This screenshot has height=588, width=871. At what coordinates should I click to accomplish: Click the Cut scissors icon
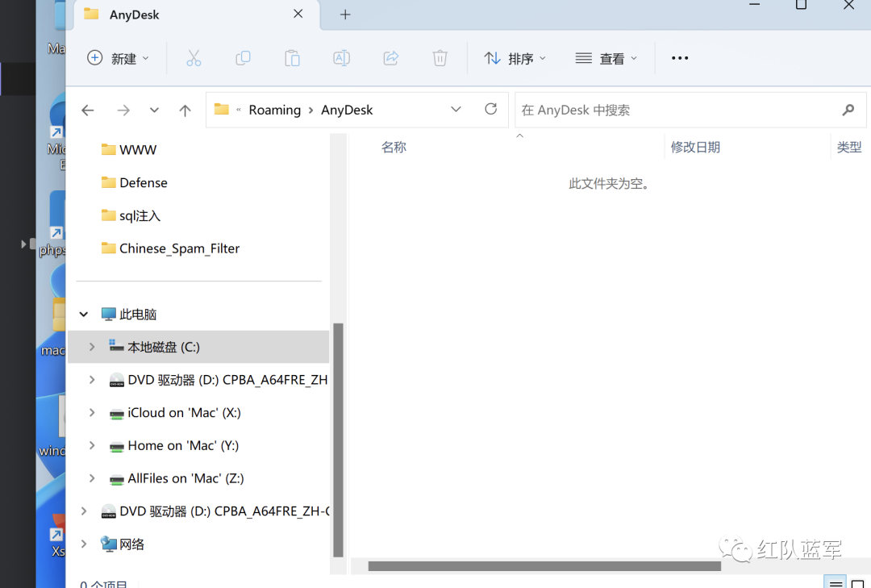(x=194, y=58)
